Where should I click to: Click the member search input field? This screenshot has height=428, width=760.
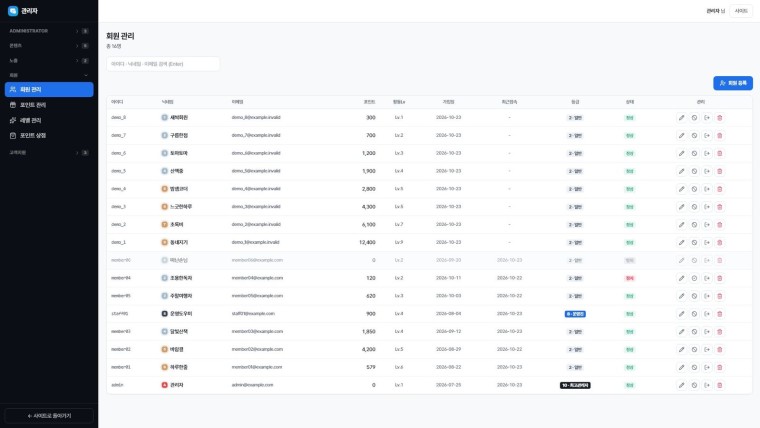click(163, 64)
